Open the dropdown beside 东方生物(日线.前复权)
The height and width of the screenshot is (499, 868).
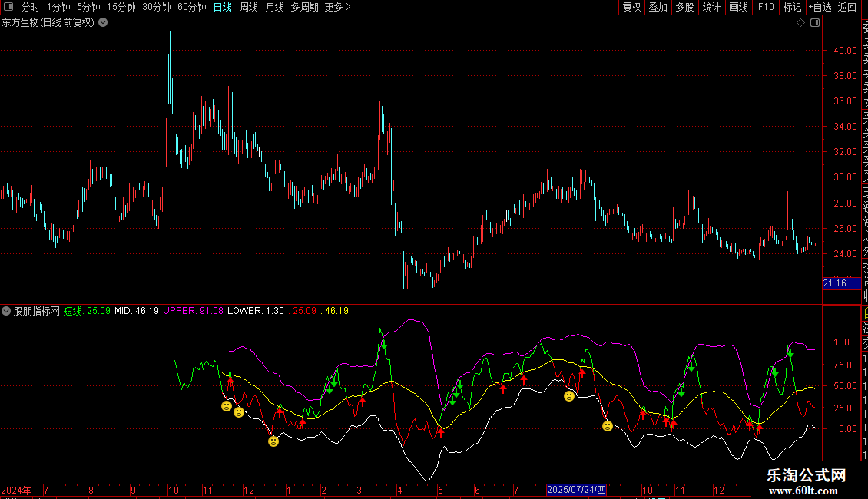pyautogui.click(x=103, y=23)
